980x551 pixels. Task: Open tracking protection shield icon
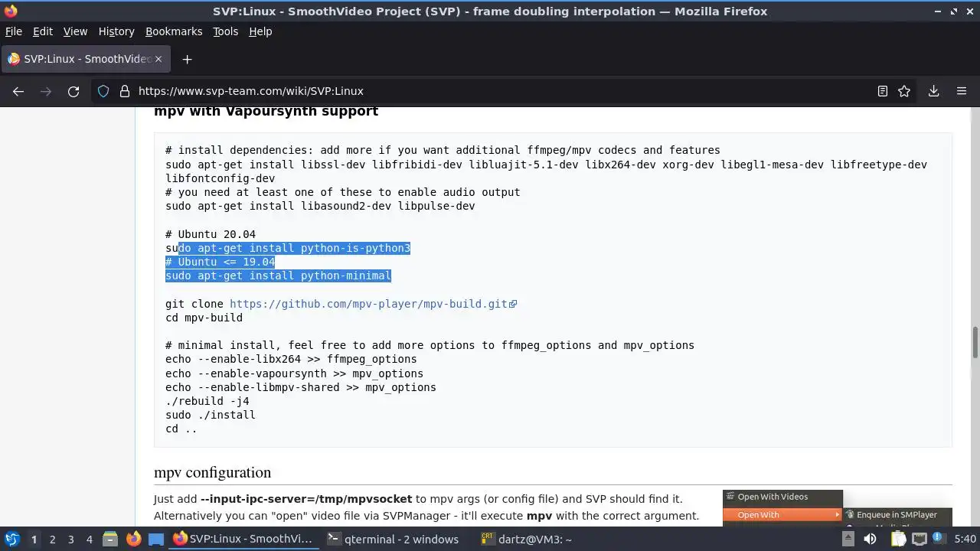(x=103, y=91)
